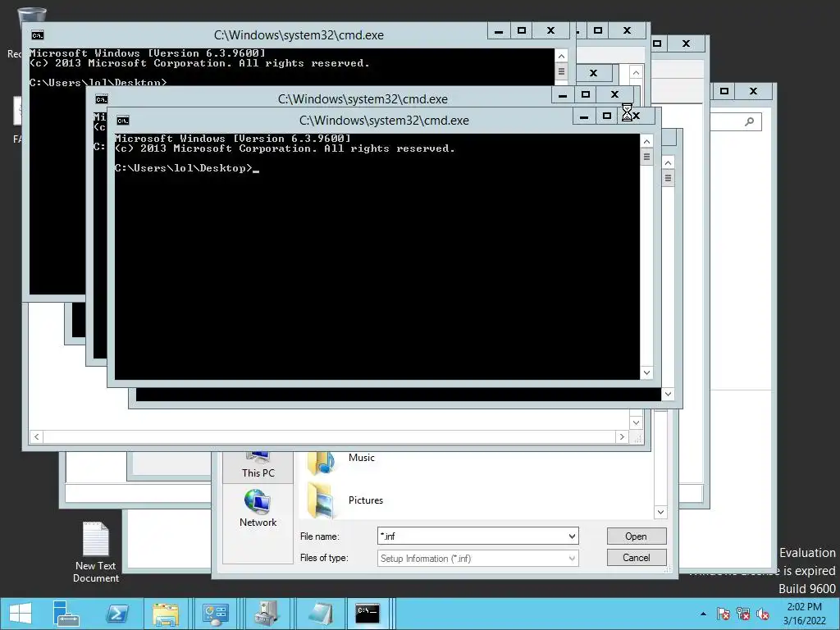The width and height of the screenshot is (840, 630).
Task: Click the toolbox and computer taskbar icon
Action: click(x=266, y=614)
